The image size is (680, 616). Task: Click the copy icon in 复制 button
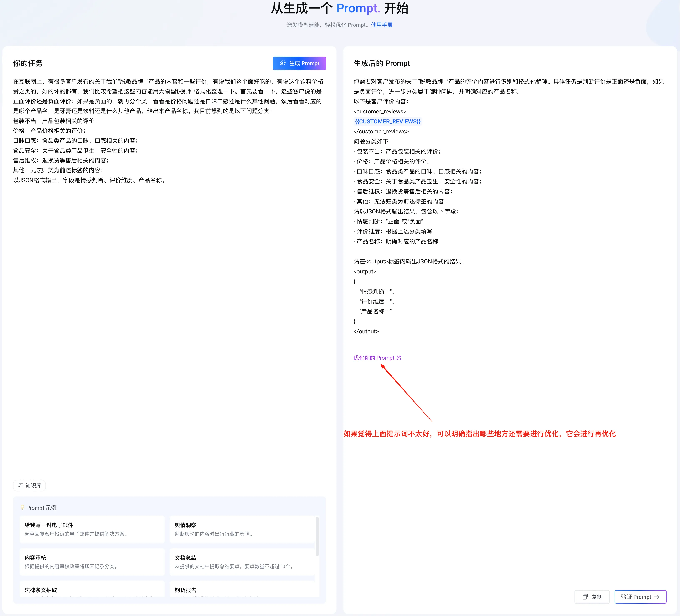585,597
